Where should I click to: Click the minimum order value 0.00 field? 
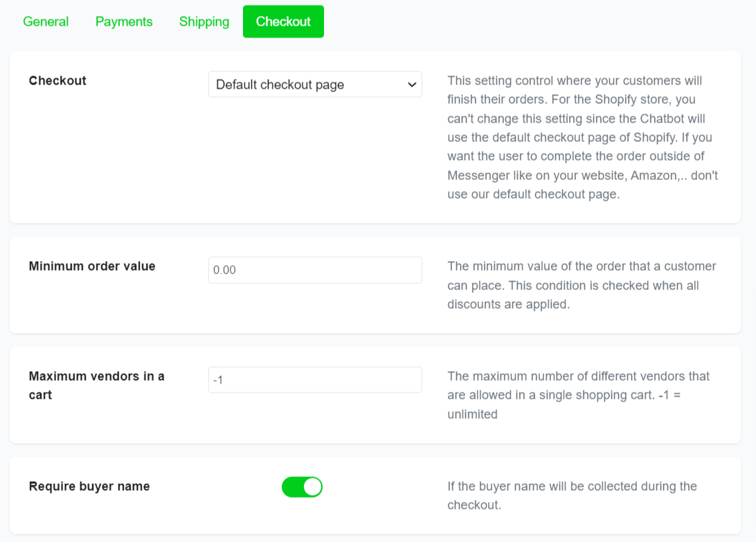tap(315, 270)
